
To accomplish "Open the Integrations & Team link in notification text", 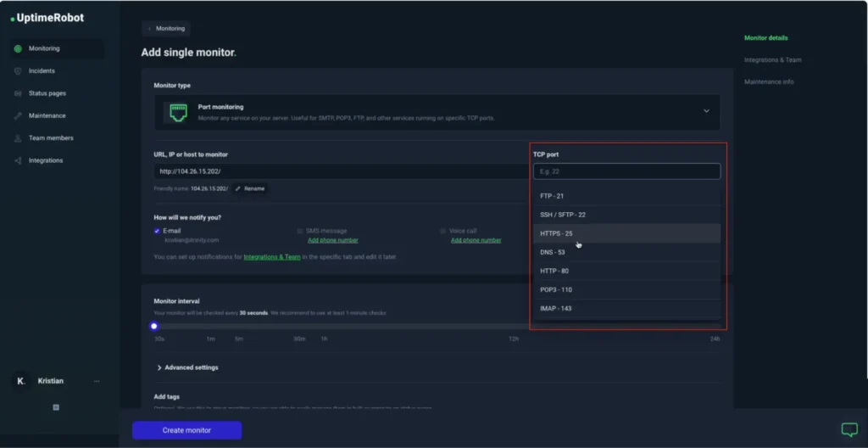I will tap(272, 257).
